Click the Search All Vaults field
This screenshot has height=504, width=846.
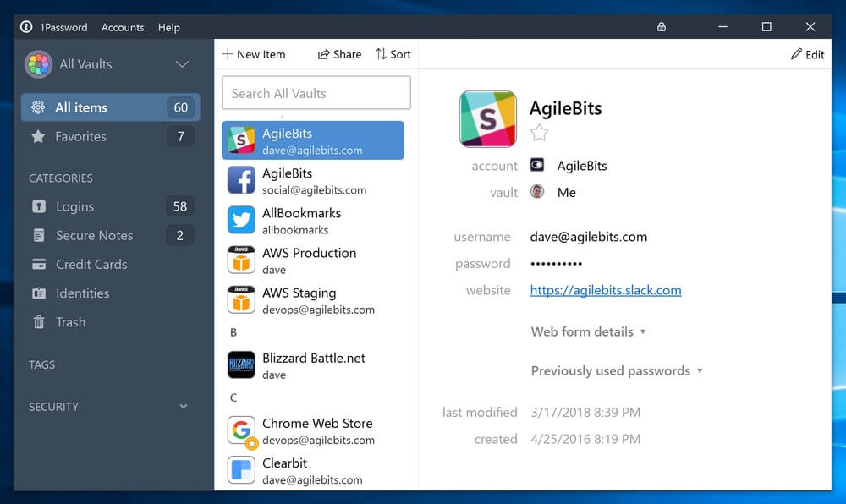point(316,92)
